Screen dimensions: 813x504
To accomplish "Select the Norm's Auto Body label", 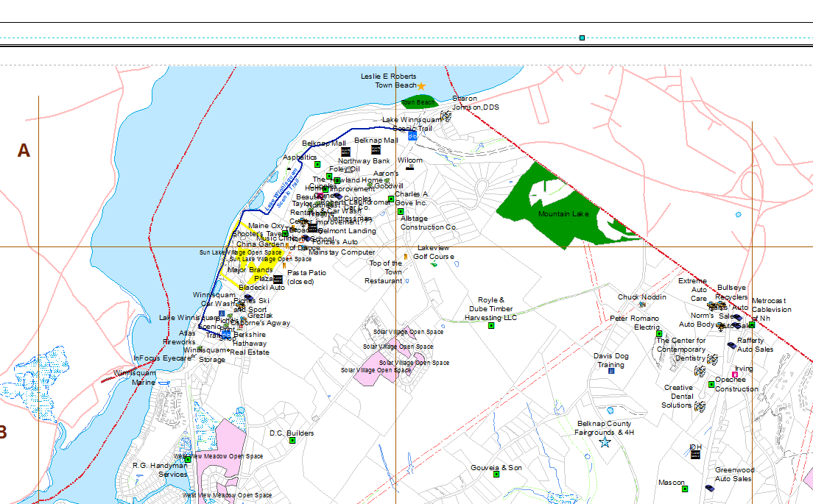I will 698,319.
